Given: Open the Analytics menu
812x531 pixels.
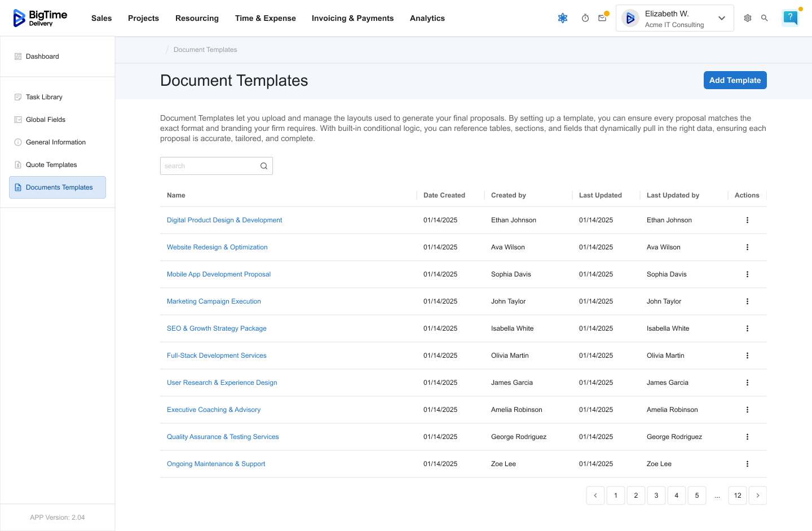Looking at the screenshot, I should coord(427,18).
